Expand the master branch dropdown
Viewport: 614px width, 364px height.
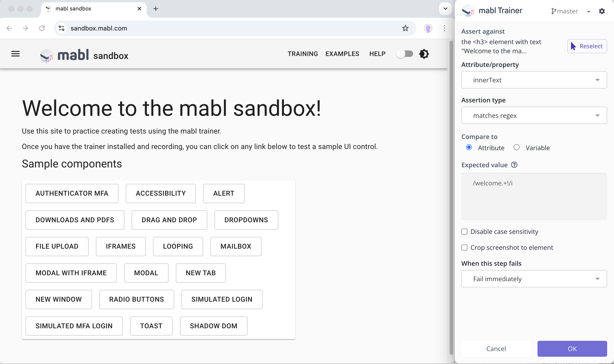(588, 12)
